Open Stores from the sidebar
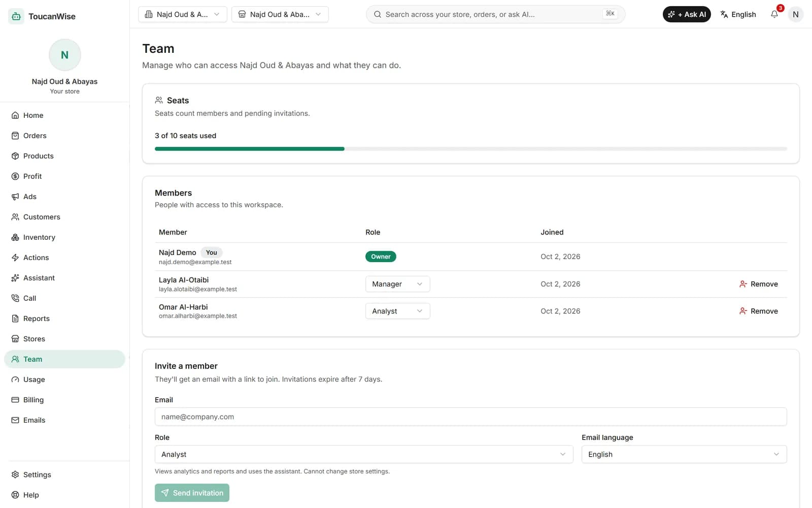 [x=64, y=339]
